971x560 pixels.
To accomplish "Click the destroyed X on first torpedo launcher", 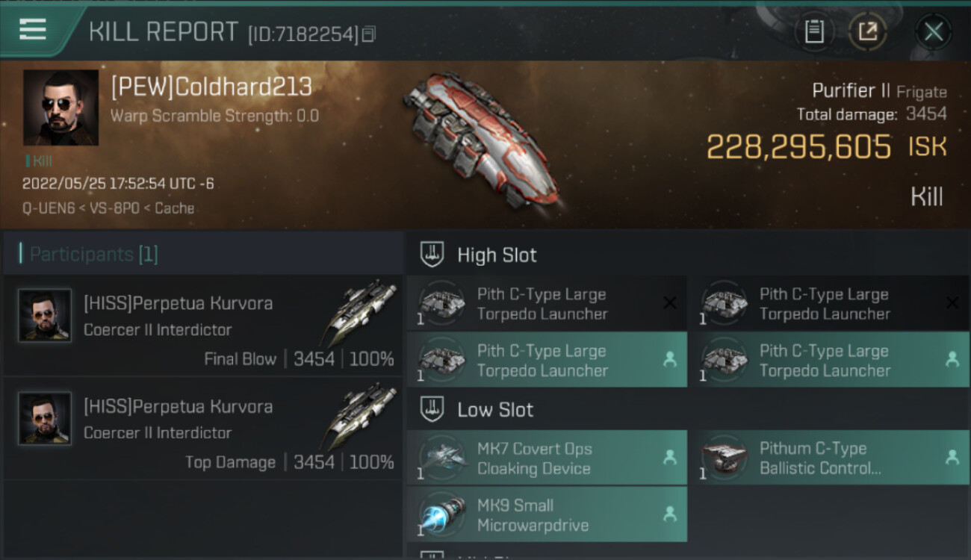I will tap(670, 302).
